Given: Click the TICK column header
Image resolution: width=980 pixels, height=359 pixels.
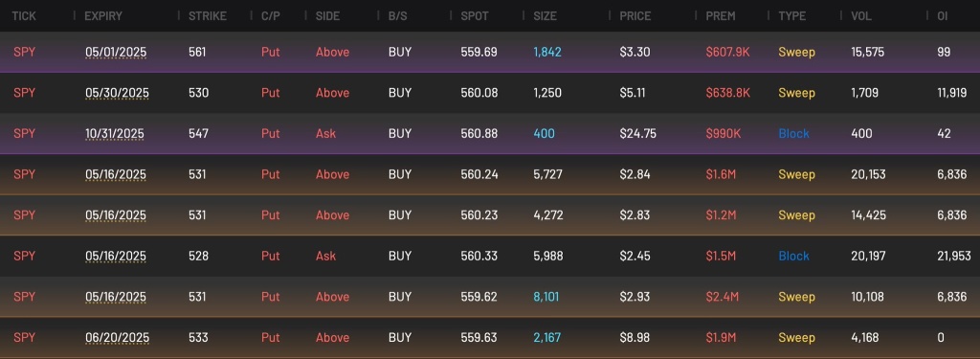Looking at the screenshot, I should tap(24, 15).
